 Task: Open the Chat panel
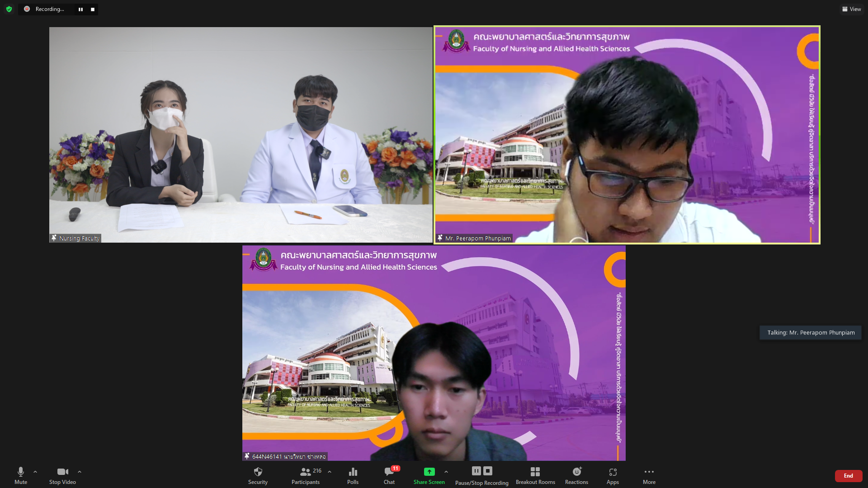click(x=389, y=475)
